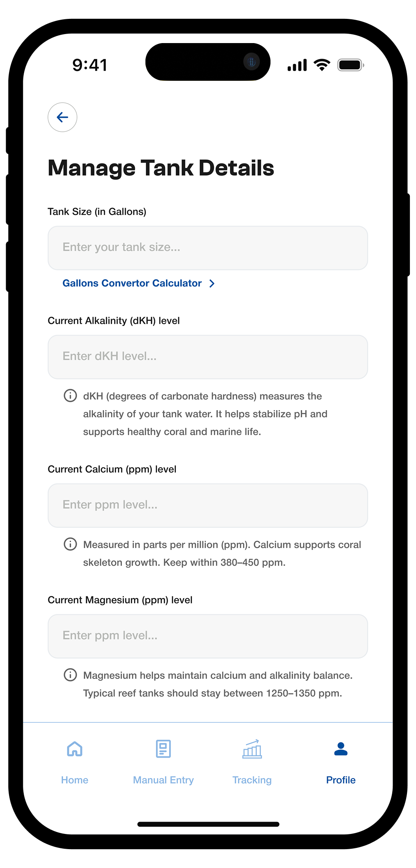Click the Magnesium info icon
Screen dimensions: 416x868
70,675
